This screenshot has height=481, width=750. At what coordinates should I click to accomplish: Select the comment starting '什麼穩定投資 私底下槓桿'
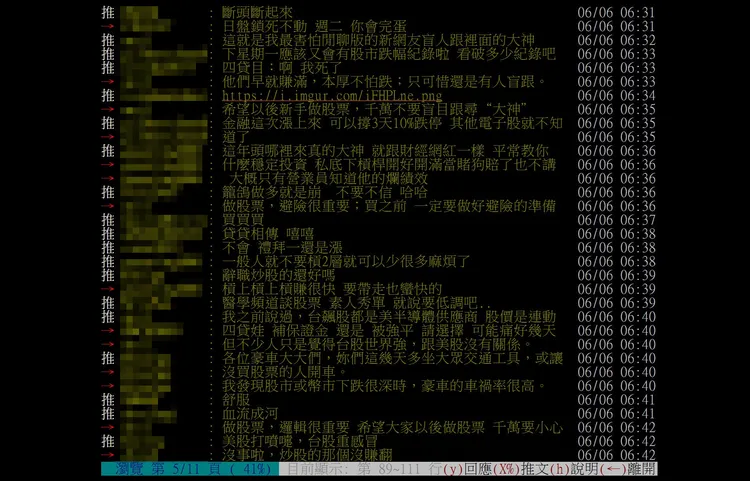[389, 165]
